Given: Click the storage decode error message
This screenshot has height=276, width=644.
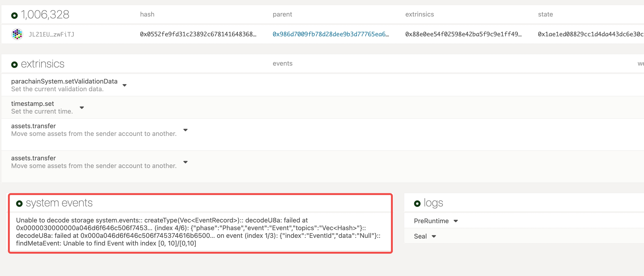Looking at the screenshot, I should pyautogui.click(x=198, y=232).
